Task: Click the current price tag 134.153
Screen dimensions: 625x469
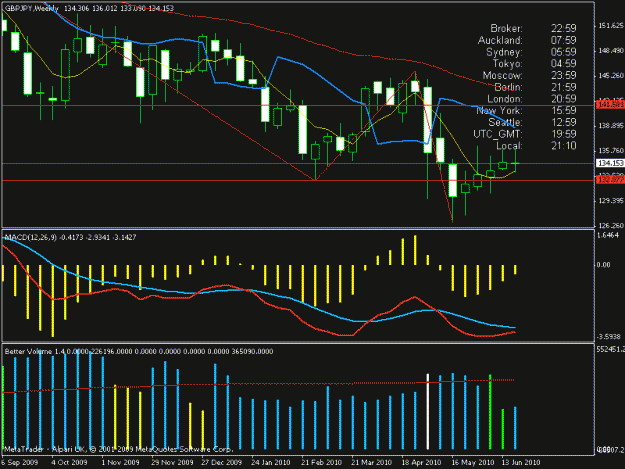Action: coord(610,163)
